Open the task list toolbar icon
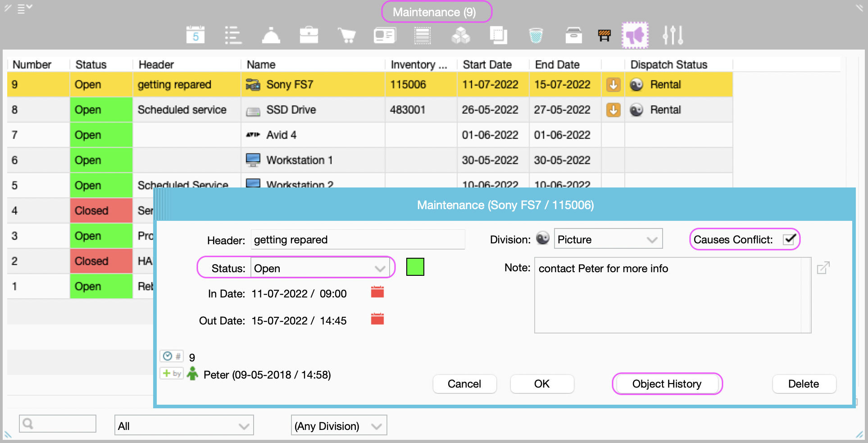The height and width of the screenshot is (443, 868). tap(233, 35)
